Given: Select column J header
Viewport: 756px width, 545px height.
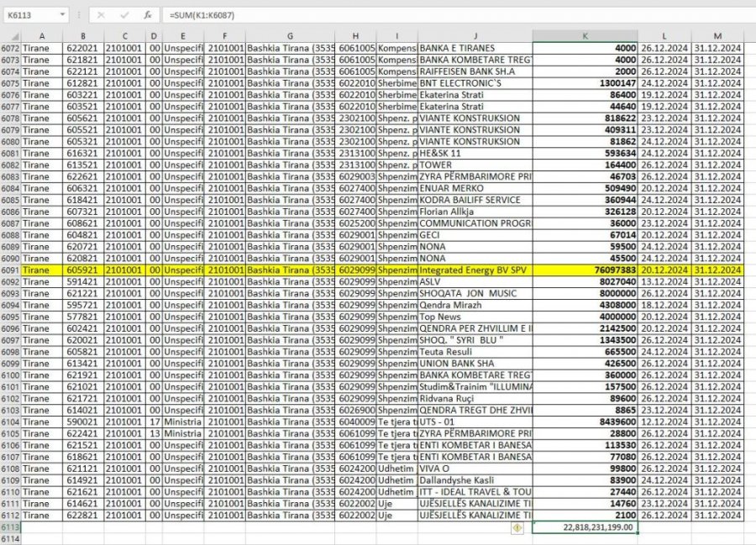Looking at the screenshot, I should pyautogui.click(x=475, y=36).
